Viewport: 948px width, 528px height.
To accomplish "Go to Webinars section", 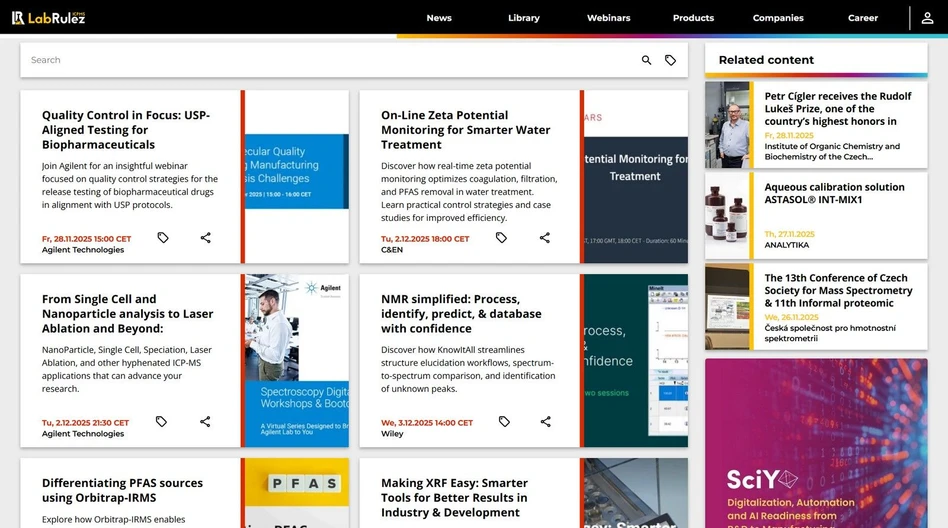I will point(608,18).
